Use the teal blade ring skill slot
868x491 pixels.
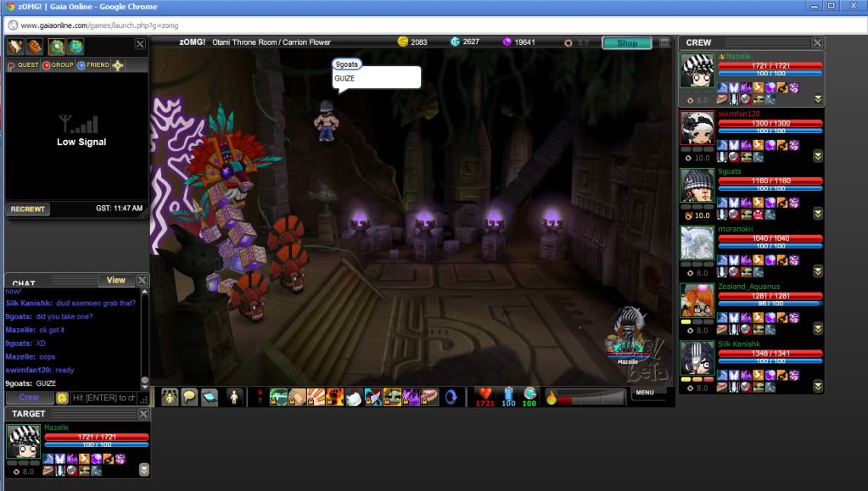[x=372, y=397]
